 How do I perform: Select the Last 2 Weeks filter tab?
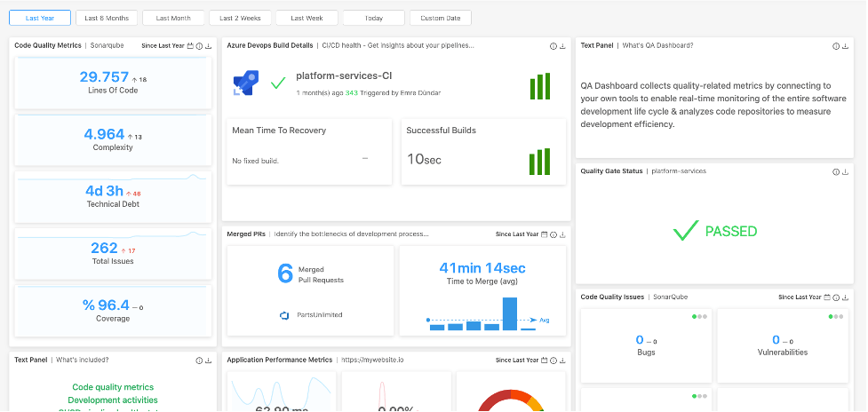pyautogui.click(x=240, y=18)
